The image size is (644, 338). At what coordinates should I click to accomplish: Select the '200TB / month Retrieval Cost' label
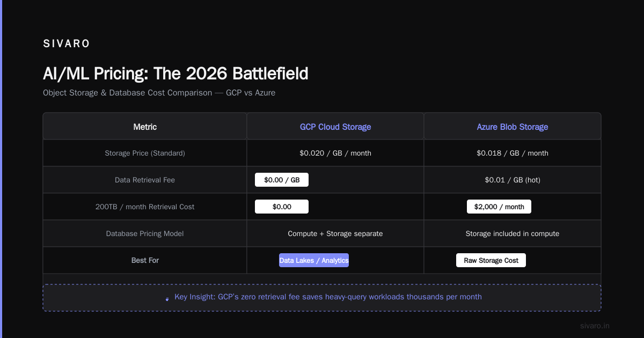pyautogui.click(x=145, y=207)
